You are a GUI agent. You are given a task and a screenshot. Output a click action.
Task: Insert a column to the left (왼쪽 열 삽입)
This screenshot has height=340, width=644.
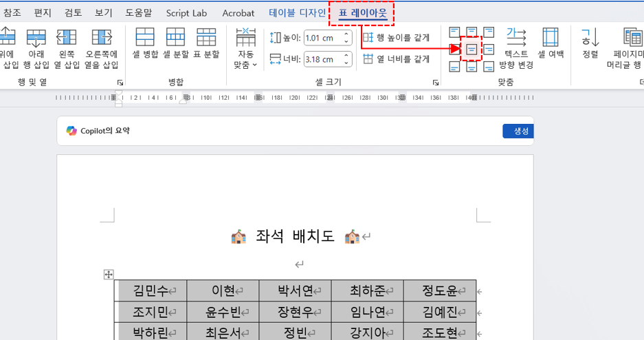(x=67, y=48)
